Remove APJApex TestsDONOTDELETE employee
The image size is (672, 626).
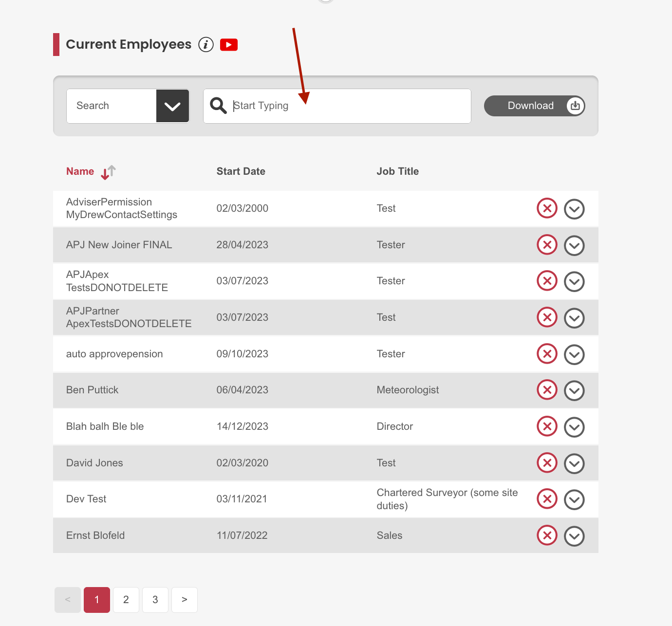pos(547,281)
